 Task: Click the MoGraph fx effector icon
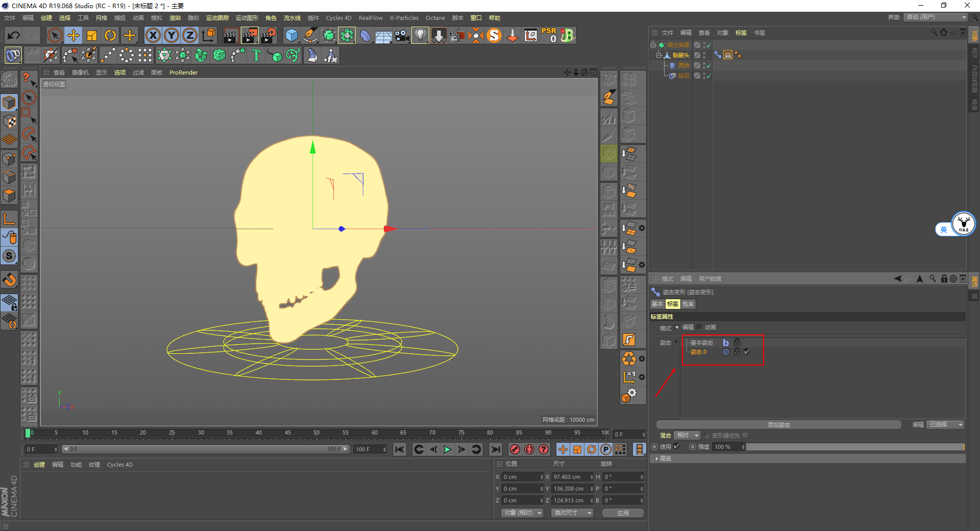[x=331, y=55]
